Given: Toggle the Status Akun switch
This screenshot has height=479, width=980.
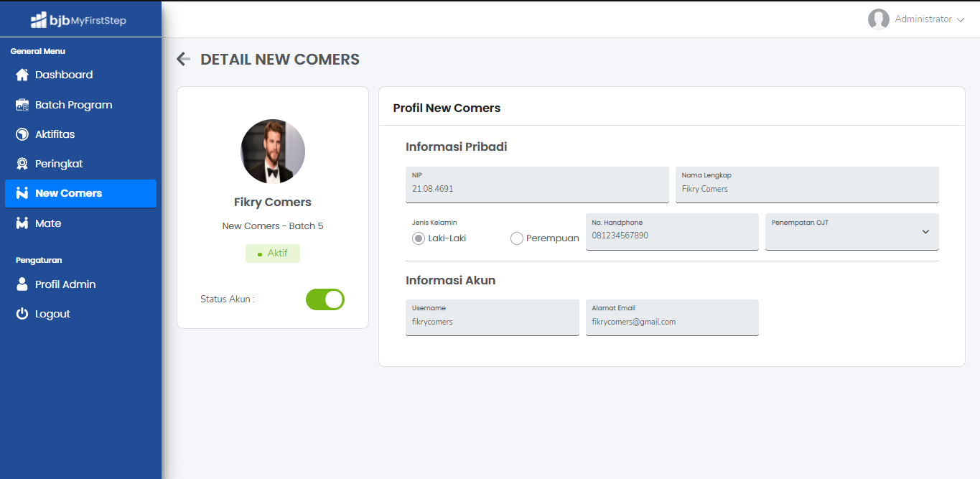Looking at the screenshot, I should [x=325, y=299].
